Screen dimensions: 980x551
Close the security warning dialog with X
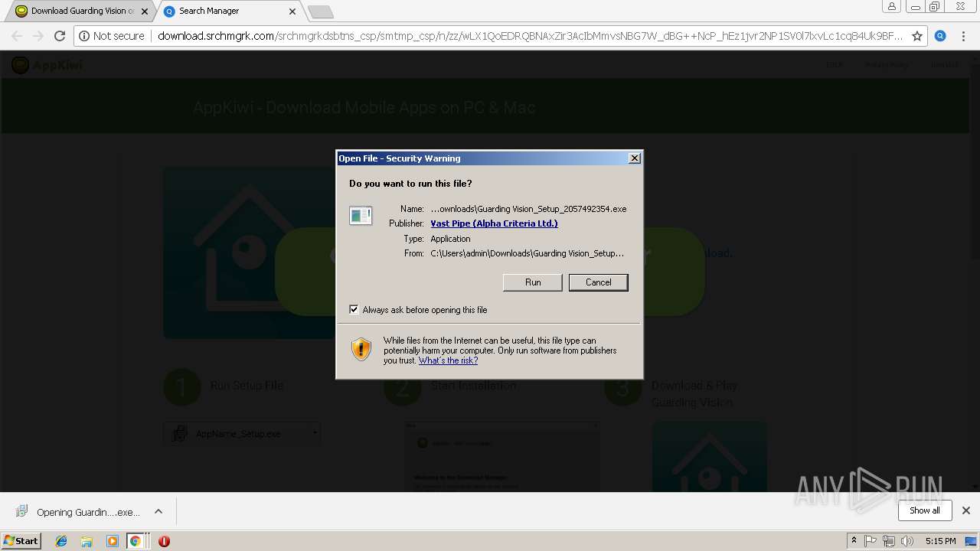tap(634, 158)
